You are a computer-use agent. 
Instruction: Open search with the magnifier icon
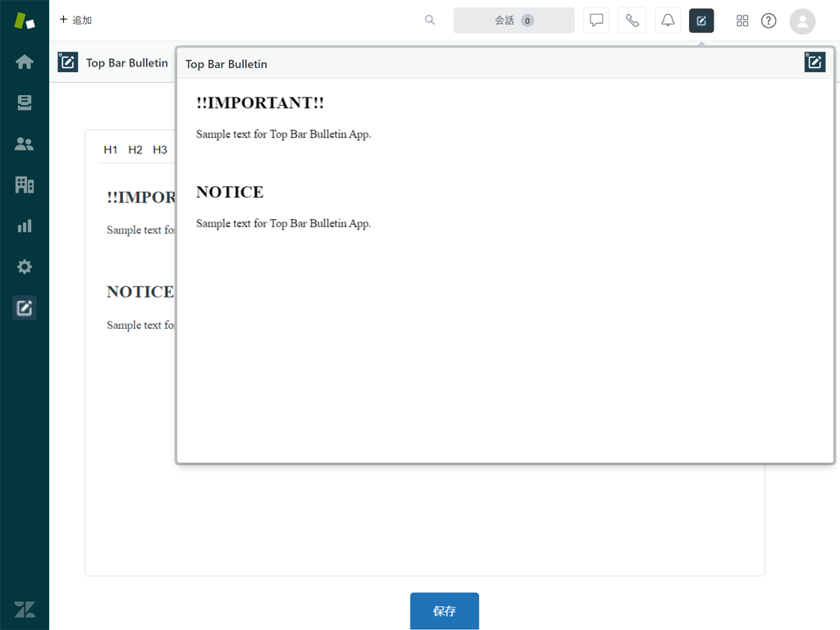click(x=430, y=21)
